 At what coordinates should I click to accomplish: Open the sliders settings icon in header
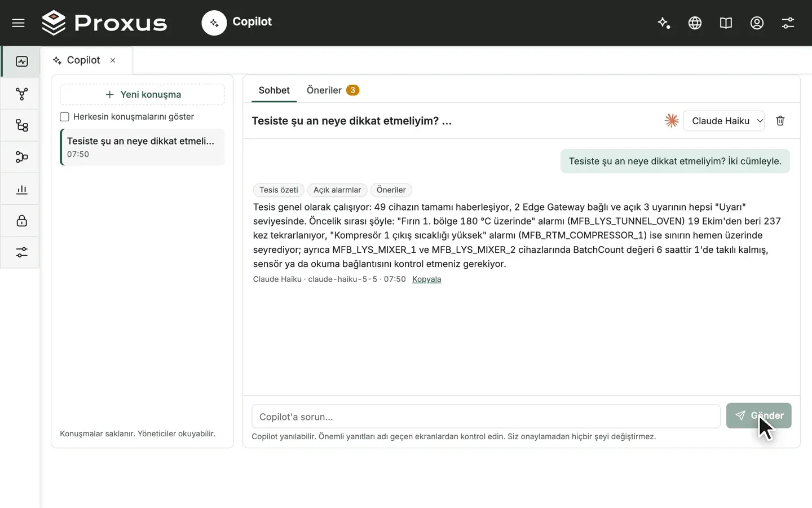[x=788, y=23]
